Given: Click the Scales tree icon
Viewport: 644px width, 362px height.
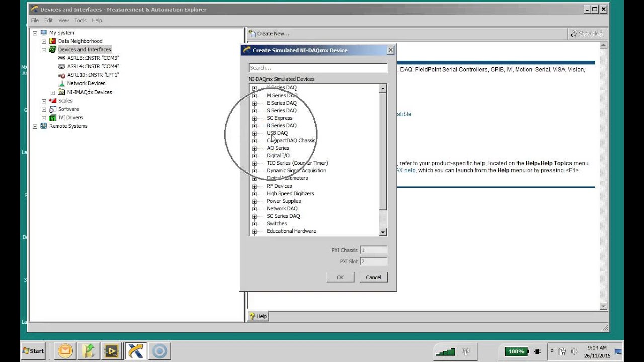Looking at the screenshot, I should (x=53, y=101).
